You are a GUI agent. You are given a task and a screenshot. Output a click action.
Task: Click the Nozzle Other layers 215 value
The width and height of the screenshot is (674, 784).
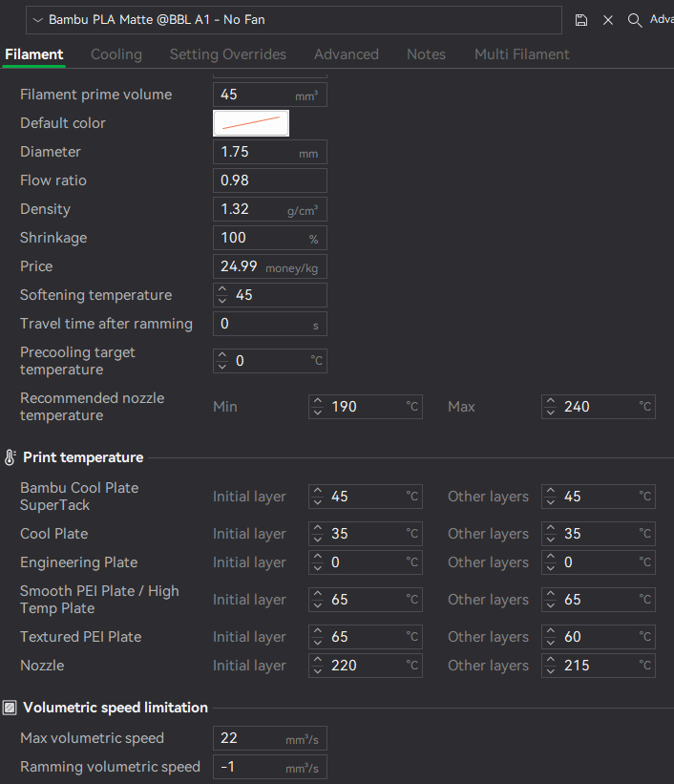[x=577, y=666]
